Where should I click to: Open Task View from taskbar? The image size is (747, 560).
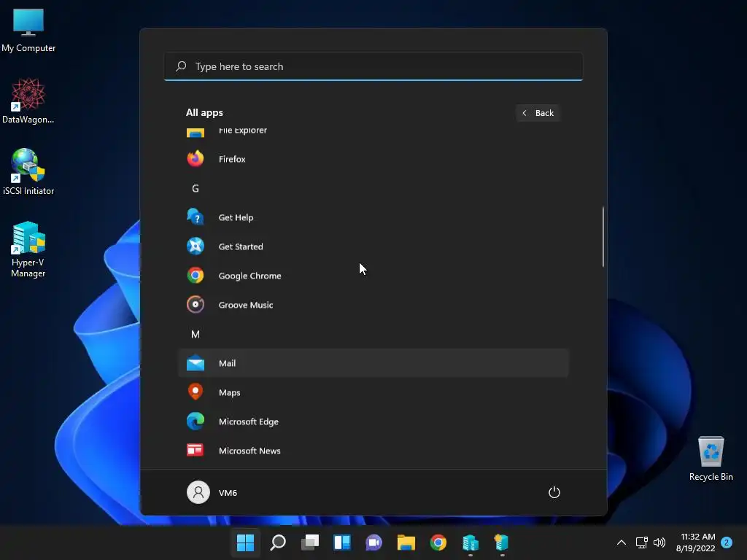coord(310,542)
